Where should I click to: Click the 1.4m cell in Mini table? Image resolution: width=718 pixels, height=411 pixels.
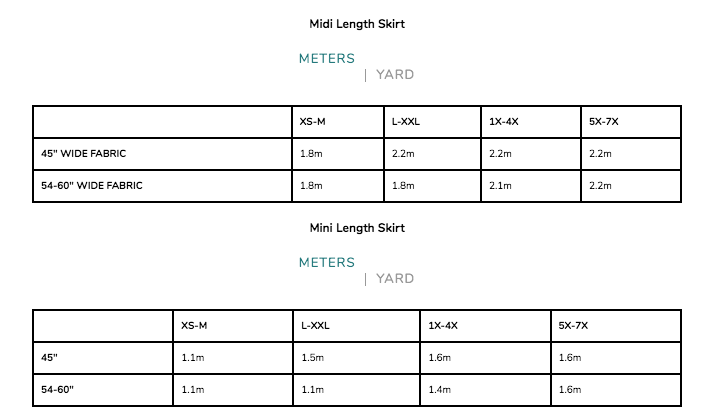coord(440,389)
